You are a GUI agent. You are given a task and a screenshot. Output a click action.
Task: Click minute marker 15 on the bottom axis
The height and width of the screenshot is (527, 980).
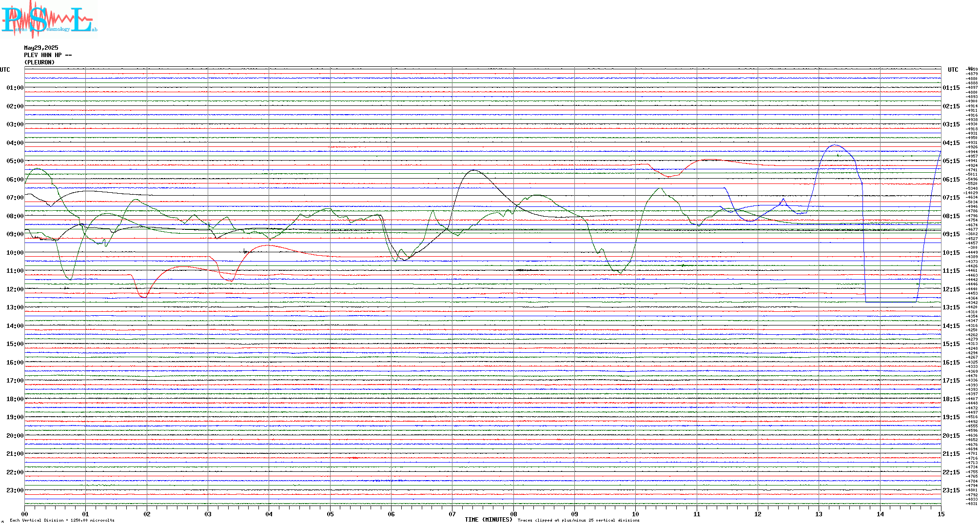coord(941,514)
